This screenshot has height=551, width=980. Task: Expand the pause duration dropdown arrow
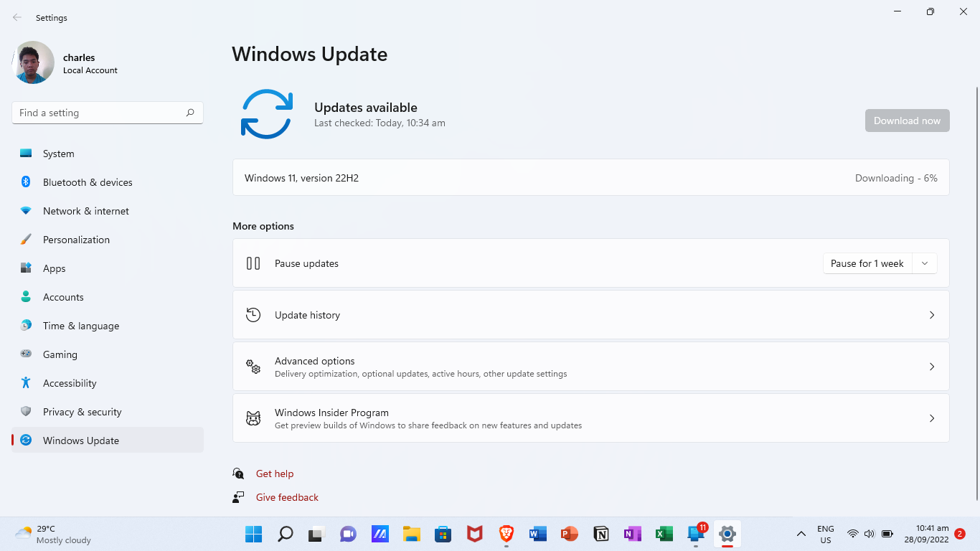coord(925,263)
